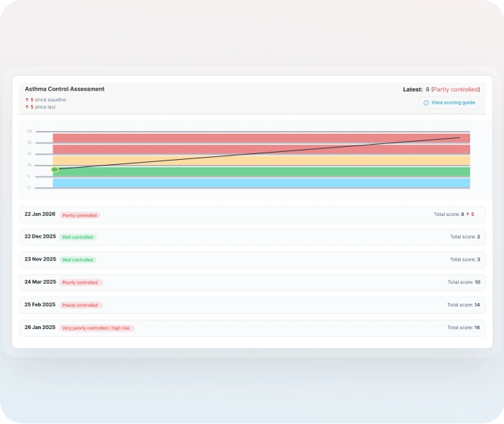The width and height of the screenshot is (504, 424).
Task: Click the Well controlled badge for 22 Dec 2025
Action: tap(78, 238)
